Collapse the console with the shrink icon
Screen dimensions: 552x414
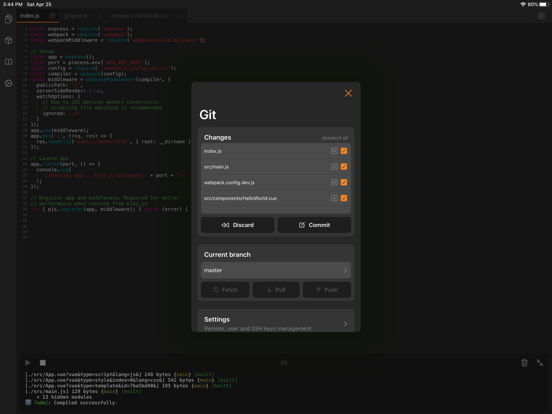[539, 363]
